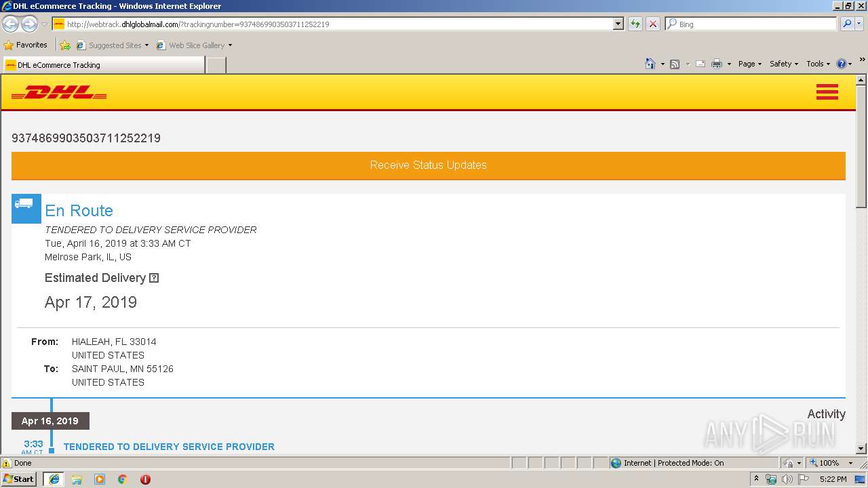Click the page scroll down arrow
868x488 pixels.
coord(862,449)
